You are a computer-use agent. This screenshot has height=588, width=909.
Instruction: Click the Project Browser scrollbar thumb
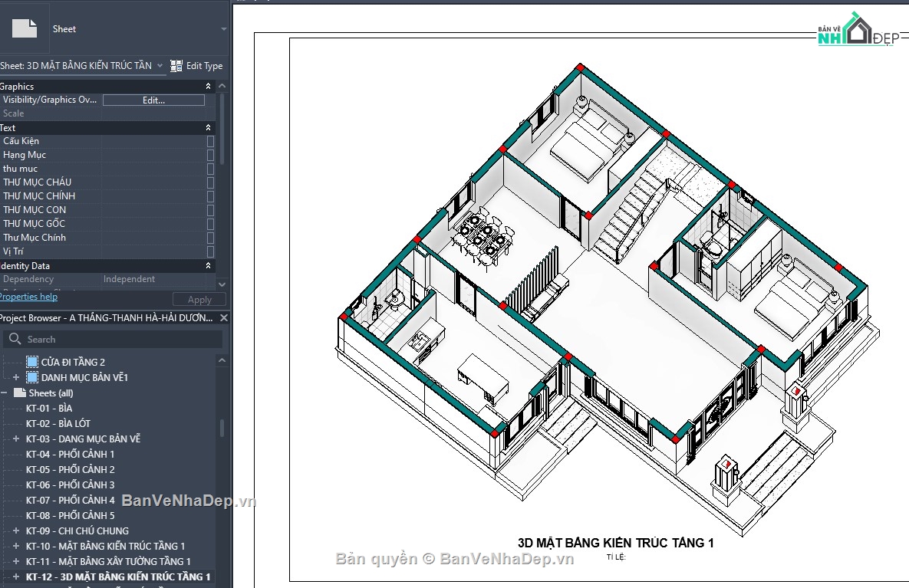[222, 429]
